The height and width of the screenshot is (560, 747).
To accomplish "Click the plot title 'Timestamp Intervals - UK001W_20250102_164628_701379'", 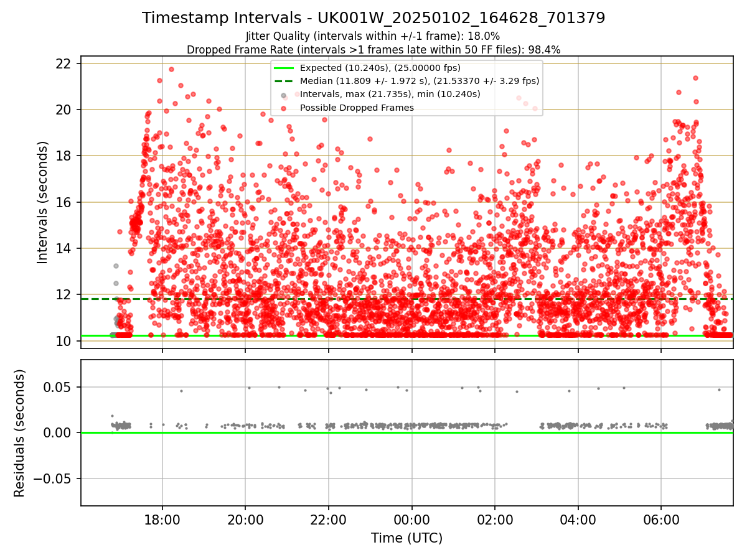I will point(374,18).
